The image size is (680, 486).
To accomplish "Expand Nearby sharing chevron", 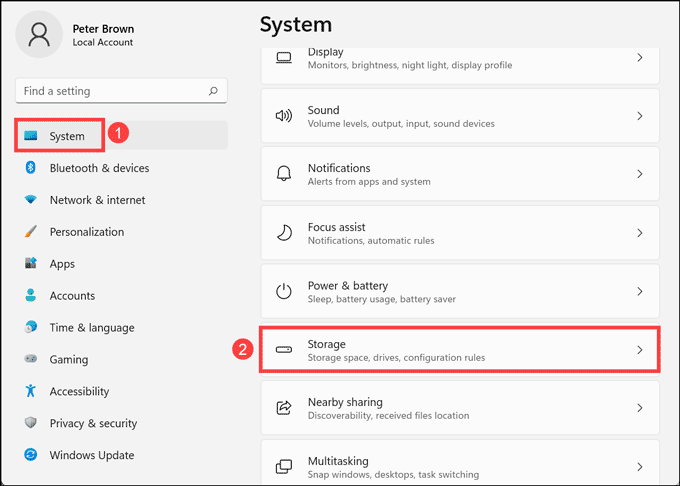I will pyautogui.click(x=640, y=408).
